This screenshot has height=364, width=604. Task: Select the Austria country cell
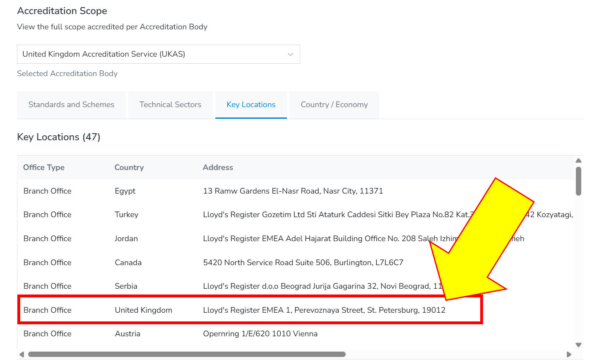click(128, 334)
